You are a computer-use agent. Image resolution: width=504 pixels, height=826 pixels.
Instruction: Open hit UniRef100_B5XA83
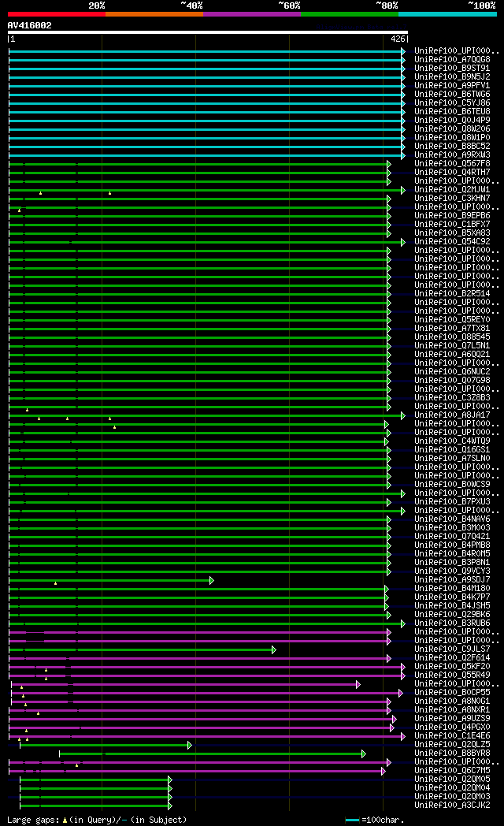[x=452, y=233]
